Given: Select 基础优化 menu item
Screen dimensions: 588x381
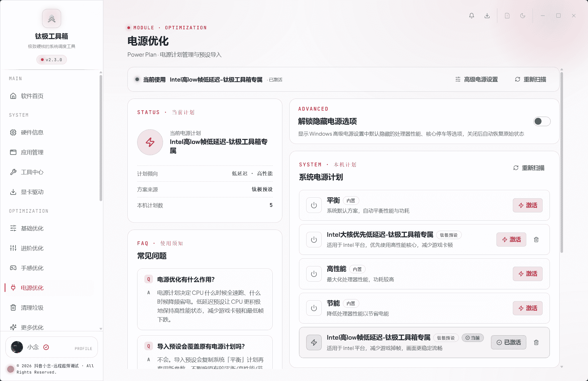Looking at the screenshot, I should click(52, 228).
